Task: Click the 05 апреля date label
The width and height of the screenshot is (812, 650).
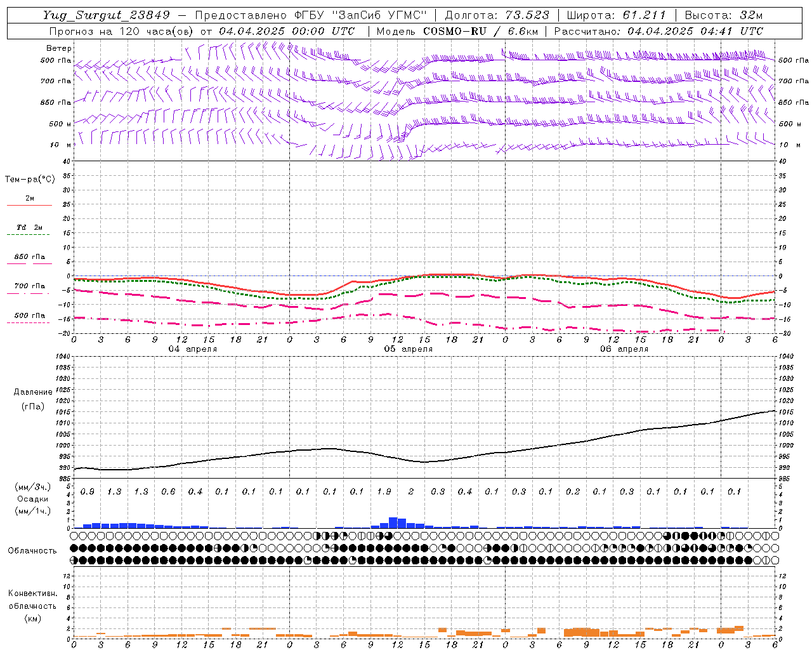Action: pyautogui.click(x=408, y=348)
